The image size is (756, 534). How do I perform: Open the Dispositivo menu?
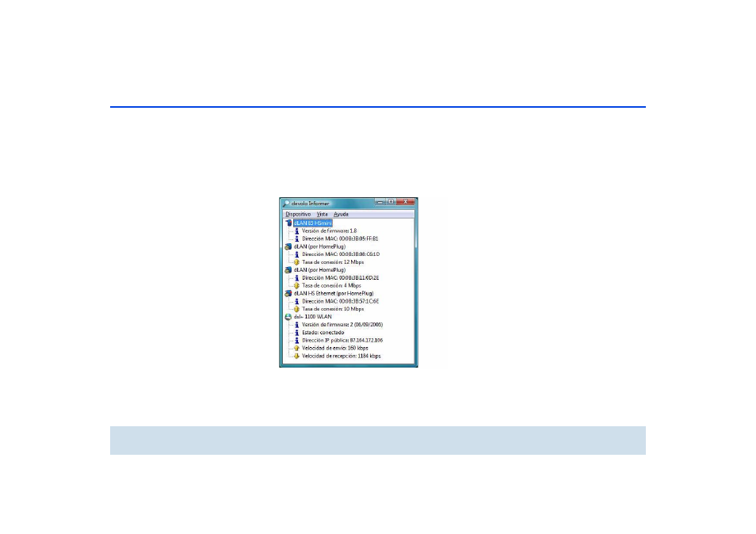point(298,214)
